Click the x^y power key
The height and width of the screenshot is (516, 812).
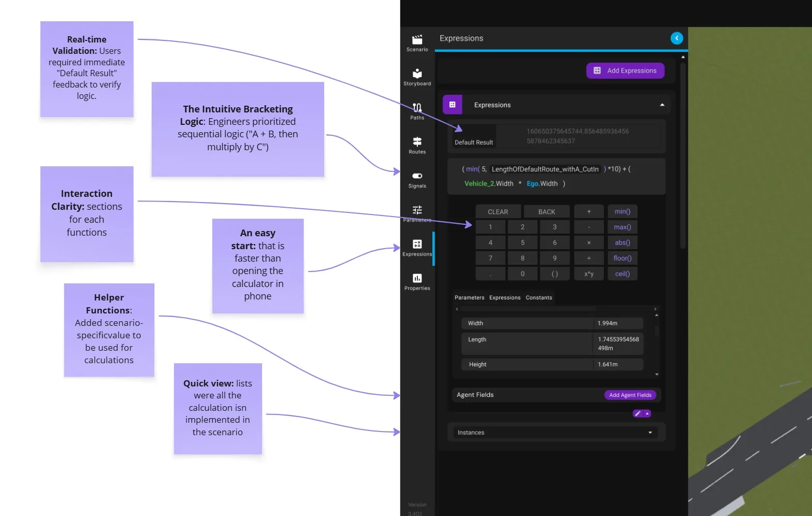(x=589, y=274)
